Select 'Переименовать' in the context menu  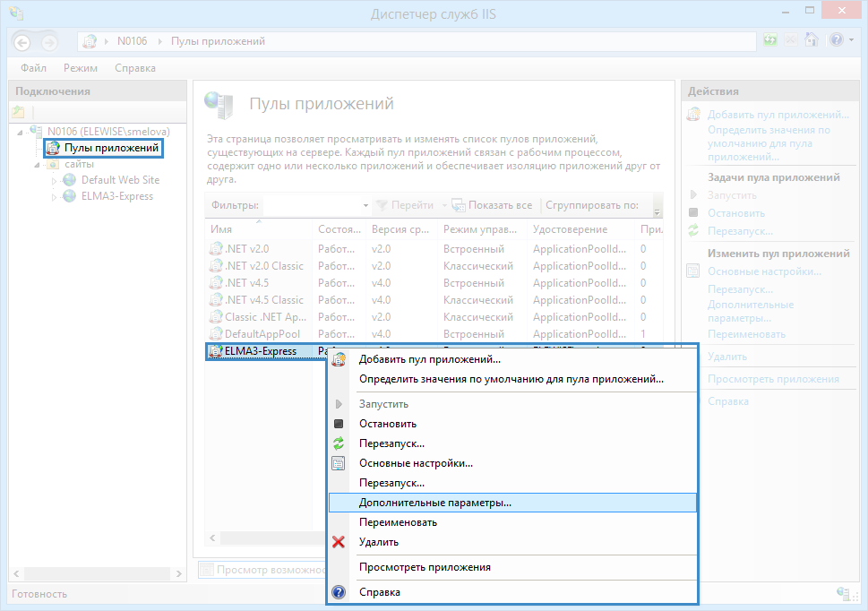(398, 522)
